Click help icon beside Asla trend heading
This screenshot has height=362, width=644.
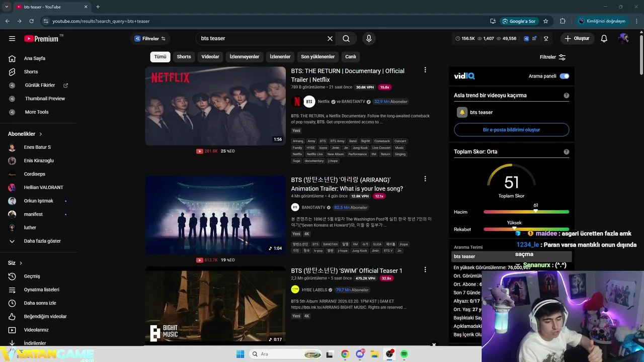tap(567, 96)
